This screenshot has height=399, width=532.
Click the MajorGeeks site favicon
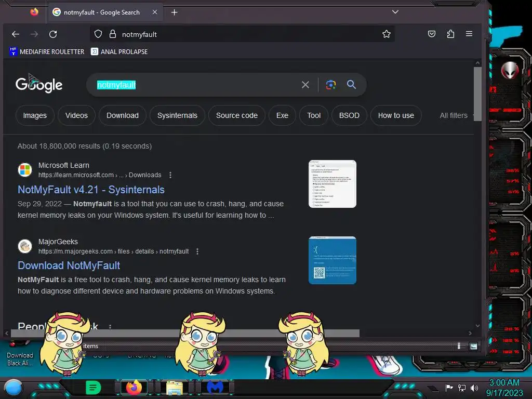coord(25,246)
